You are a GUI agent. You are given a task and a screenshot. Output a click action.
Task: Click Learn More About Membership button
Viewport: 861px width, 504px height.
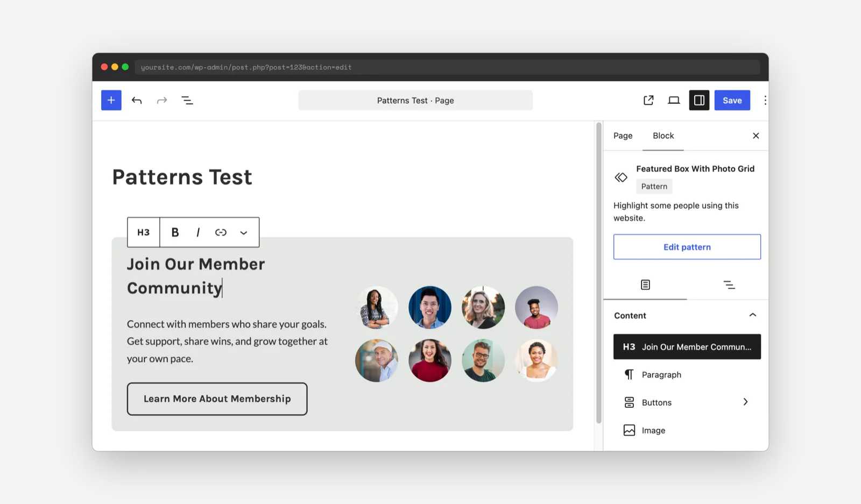[x=217, y=399]
